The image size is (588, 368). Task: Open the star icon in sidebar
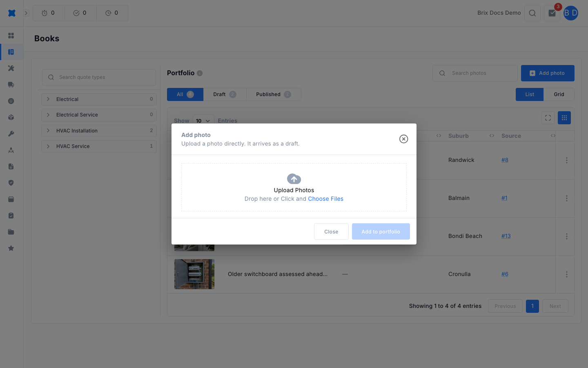pyautogui.click(x=11, y=248)
